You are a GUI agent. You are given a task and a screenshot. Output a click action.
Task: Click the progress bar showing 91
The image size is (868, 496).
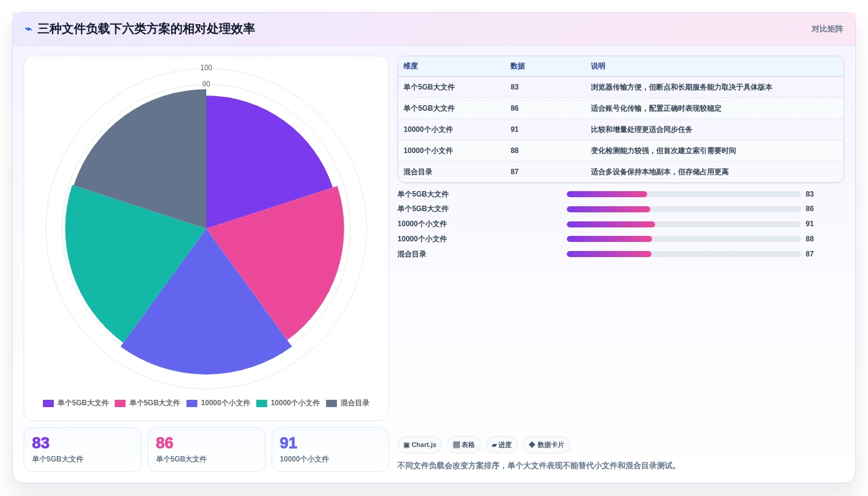(x=684, y=224)
